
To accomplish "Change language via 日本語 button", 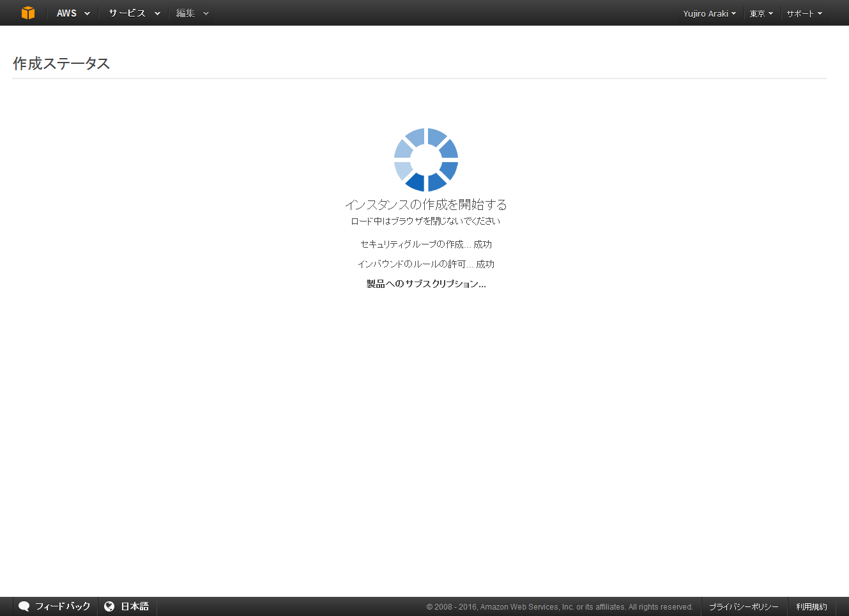I will click(x=135, y=606).
